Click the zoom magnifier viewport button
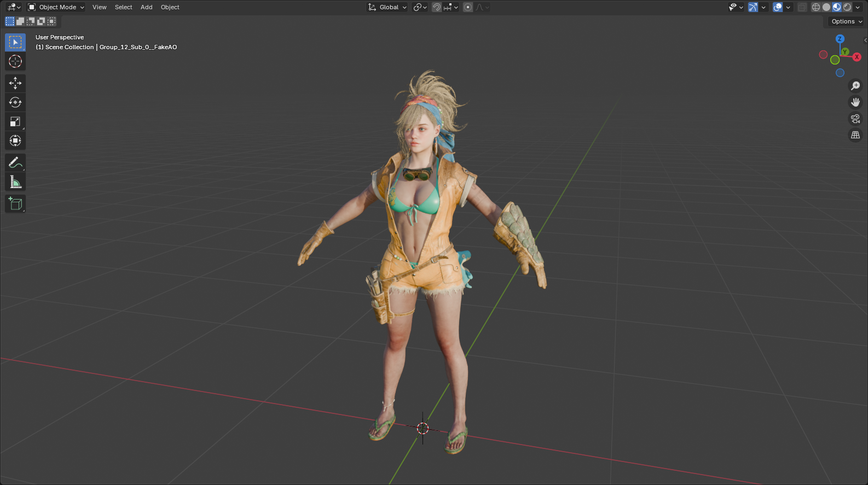Viewport: 868px width, 485px height. point(855,86)
